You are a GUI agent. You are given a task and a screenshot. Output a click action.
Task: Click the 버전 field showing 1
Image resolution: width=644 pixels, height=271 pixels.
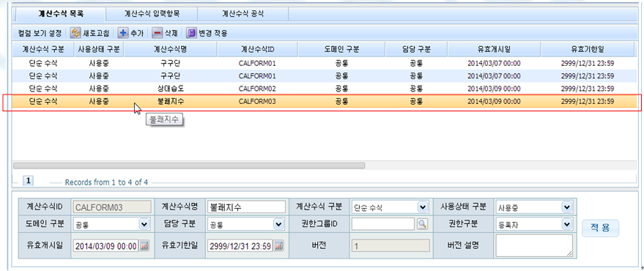pos(391,246)
